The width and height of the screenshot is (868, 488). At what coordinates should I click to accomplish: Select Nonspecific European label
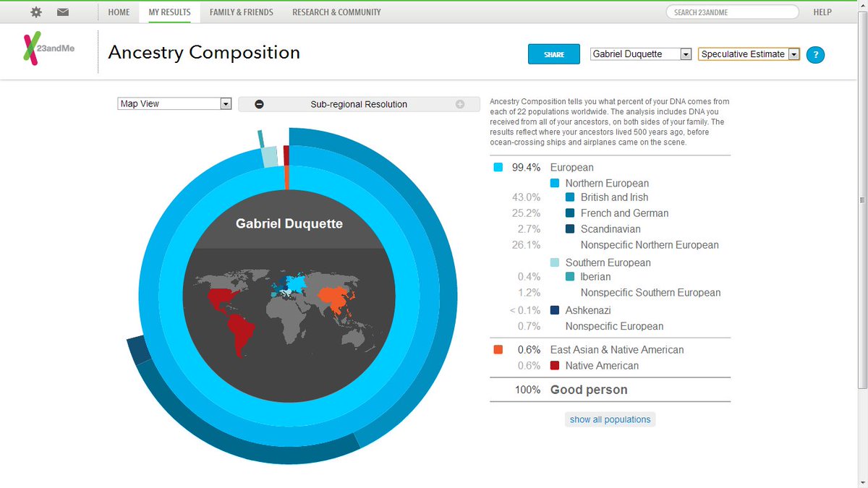[614, 326]
